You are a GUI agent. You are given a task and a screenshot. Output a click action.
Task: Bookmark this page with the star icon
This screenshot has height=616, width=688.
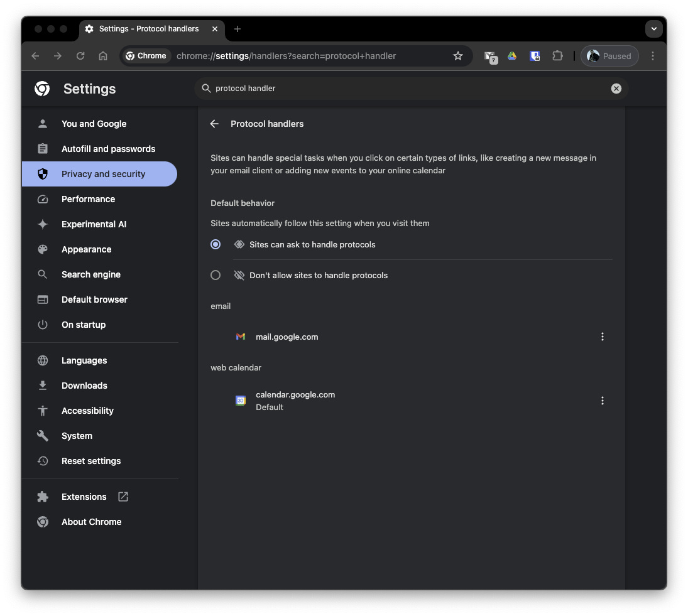click(x=457, y=56)
